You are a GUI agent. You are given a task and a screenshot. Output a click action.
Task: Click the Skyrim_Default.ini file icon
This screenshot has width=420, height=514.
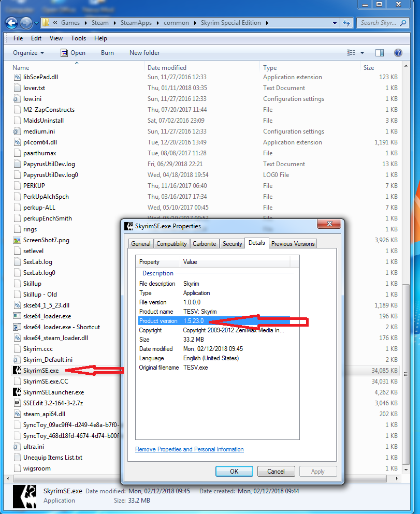pos(17,360)
